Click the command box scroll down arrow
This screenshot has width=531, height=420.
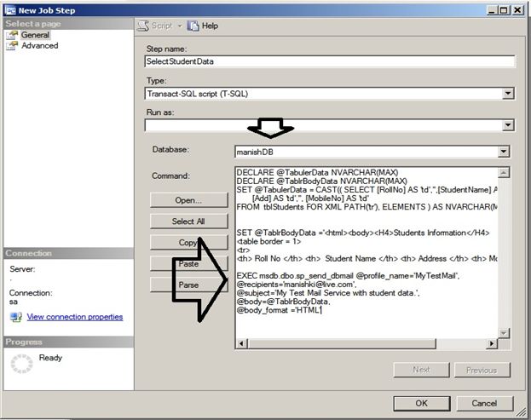click(x=504, y=333)
